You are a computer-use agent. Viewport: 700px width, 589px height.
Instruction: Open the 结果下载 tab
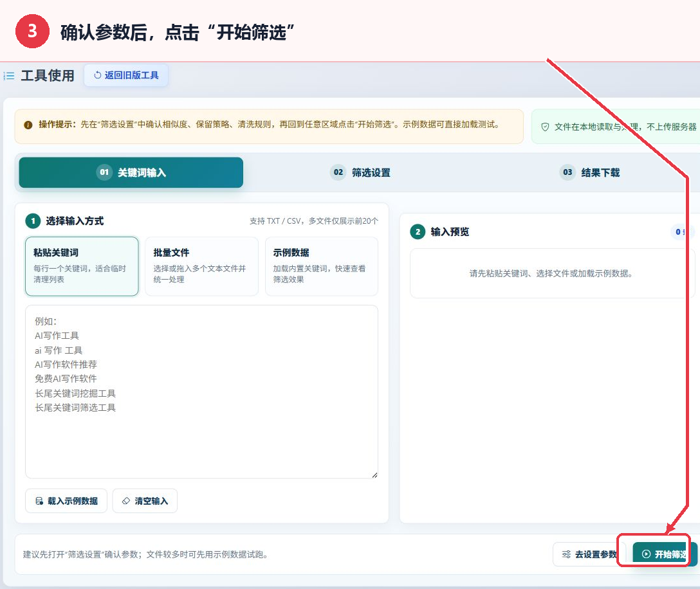pyautogui.click(x=589, y=172)
